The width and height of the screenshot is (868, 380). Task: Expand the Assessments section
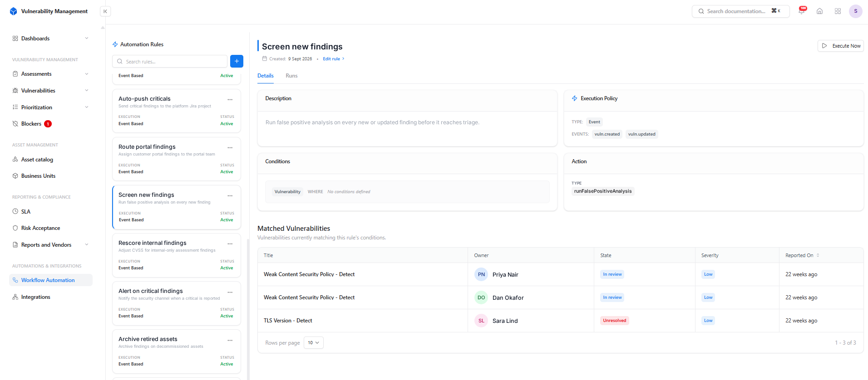click(x=50, y=74)
